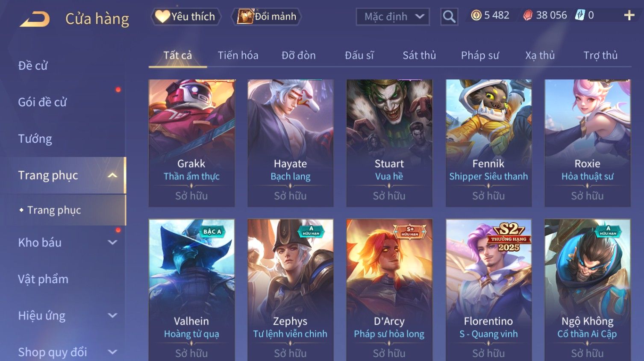Expand the Hiệu ứng sidebar section
The image size is (644, 361).
coord(112,316)
